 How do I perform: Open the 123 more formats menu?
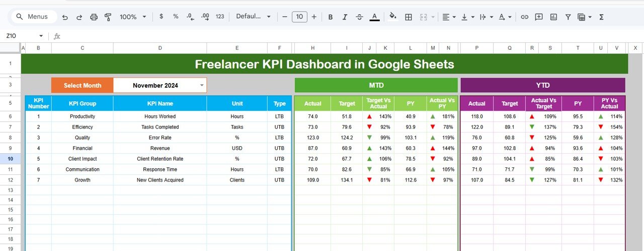(x=220, y=17)
